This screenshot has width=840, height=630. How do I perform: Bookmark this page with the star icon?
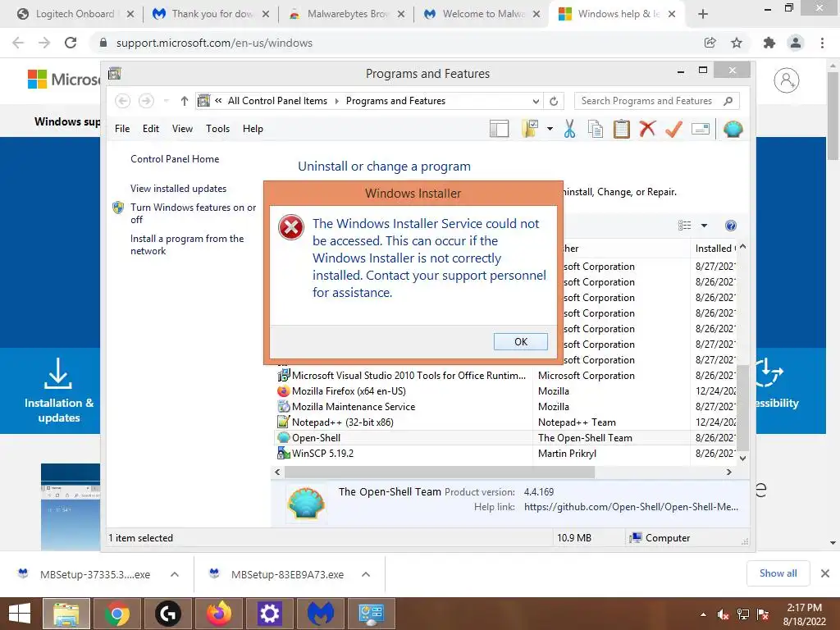(737, 43)
